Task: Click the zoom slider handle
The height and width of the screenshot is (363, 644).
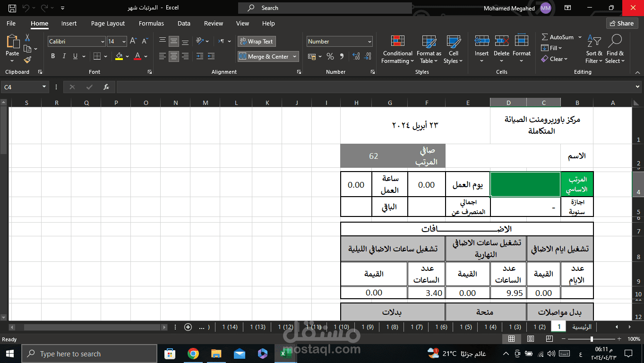Action: (x=592, y=339)
